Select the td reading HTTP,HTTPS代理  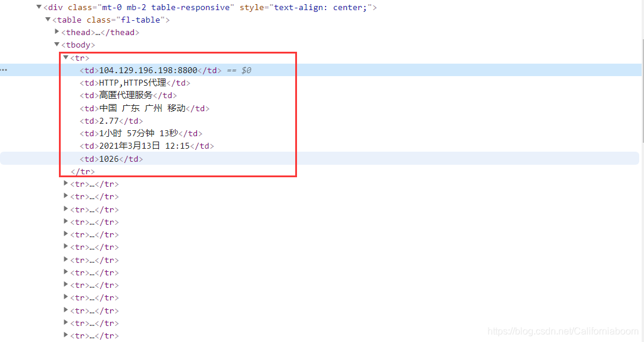point(135,83)
